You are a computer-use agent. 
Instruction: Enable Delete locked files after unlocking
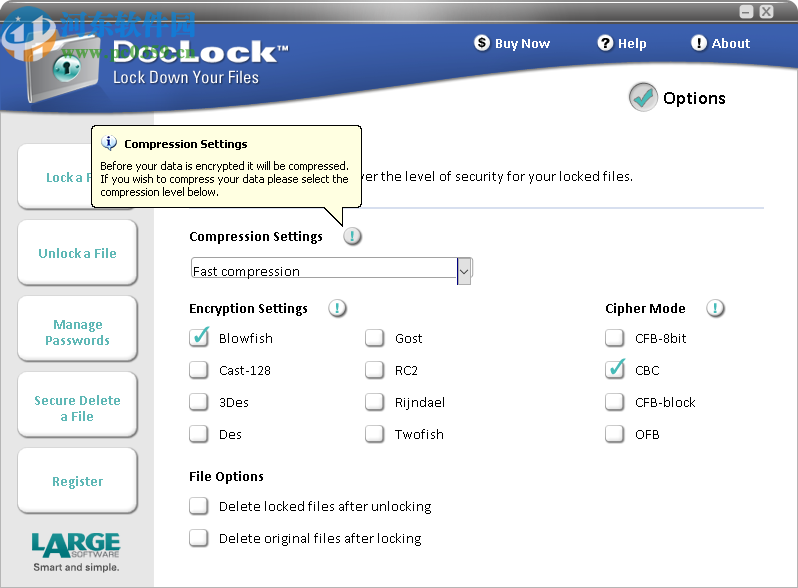(198, 506)
